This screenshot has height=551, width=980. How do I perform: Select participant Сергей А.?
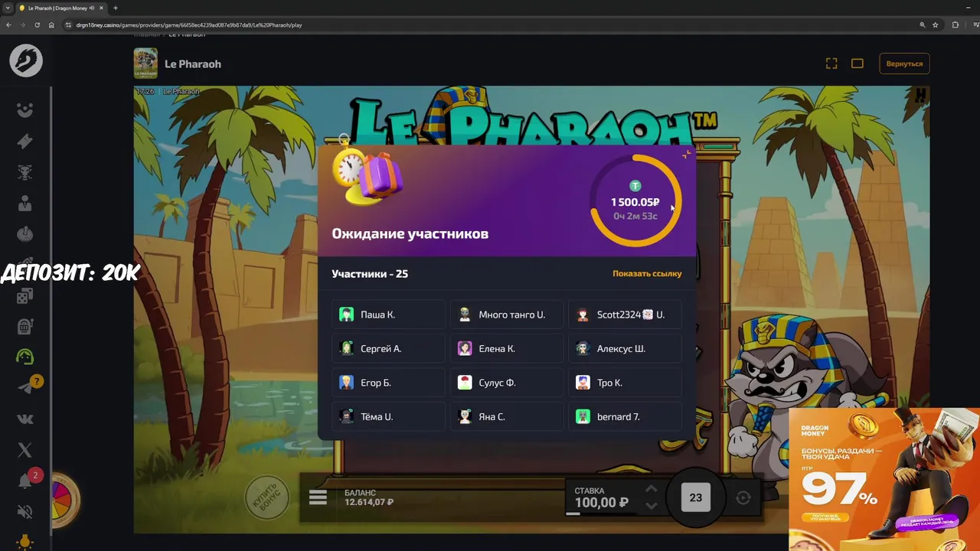(388, 348)
